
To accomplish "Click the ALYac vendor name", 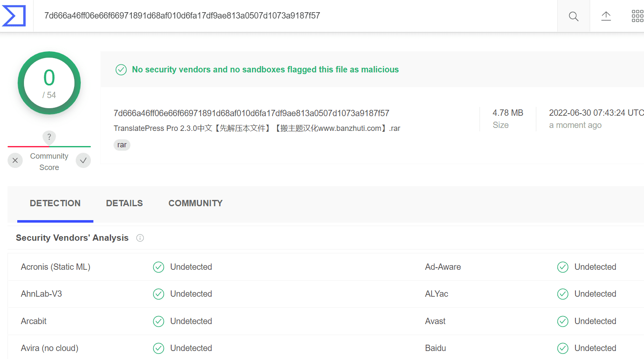I will [x=437, y=294].
